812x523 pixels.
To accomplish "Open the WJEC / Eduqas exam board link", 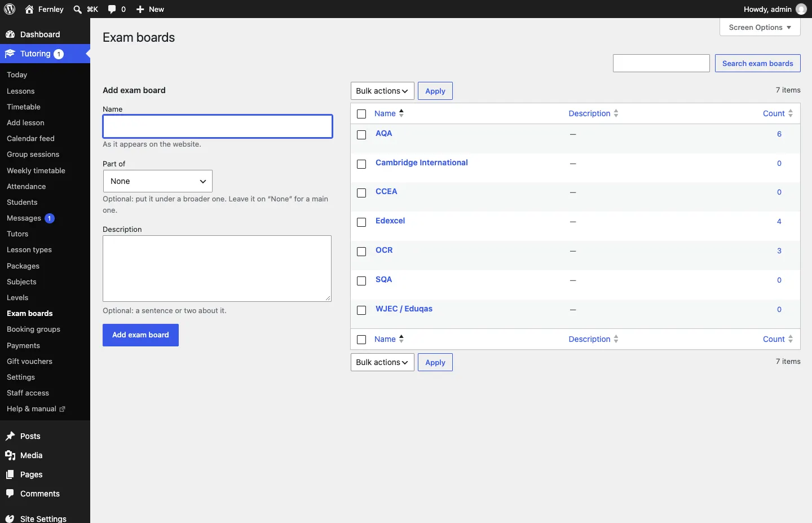I will [404, 309].
